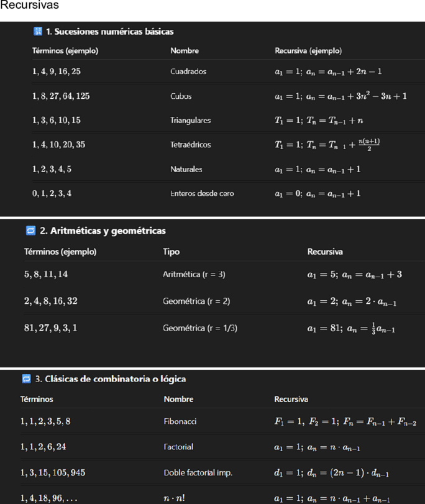The image size is (425, 504).
Task: Click the loop icon beside Clásicas de combinatoria
Action: 26,378
